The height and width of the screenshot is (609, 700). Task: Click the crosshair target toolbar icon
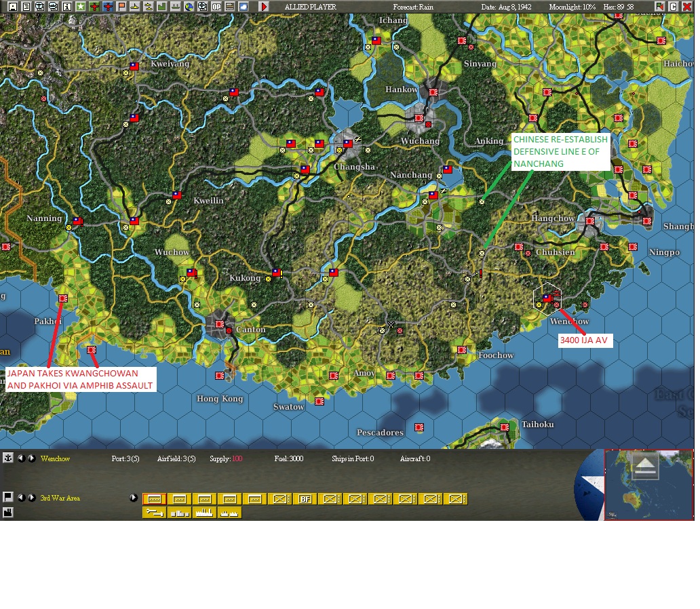coord(203,7)
